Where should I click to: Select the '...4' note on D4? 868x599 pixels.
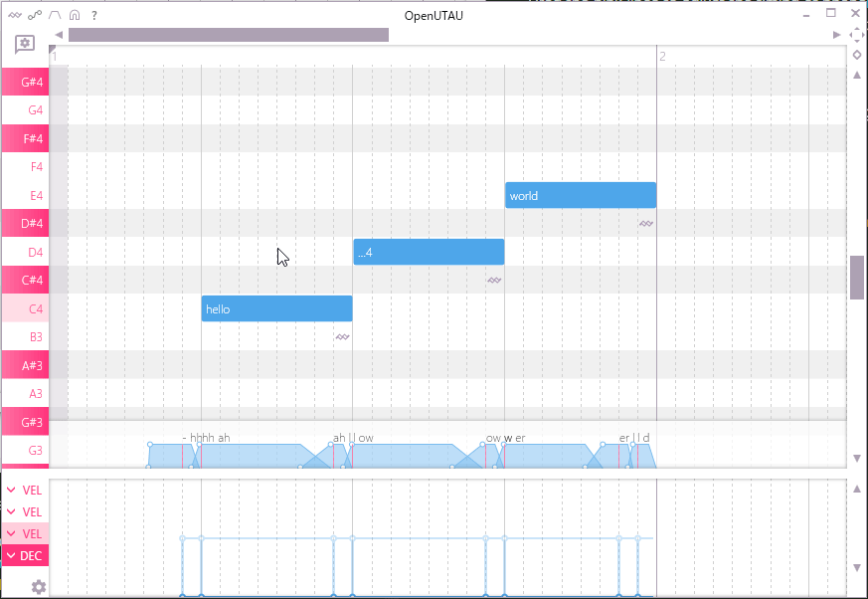click(x=429, y=252)
